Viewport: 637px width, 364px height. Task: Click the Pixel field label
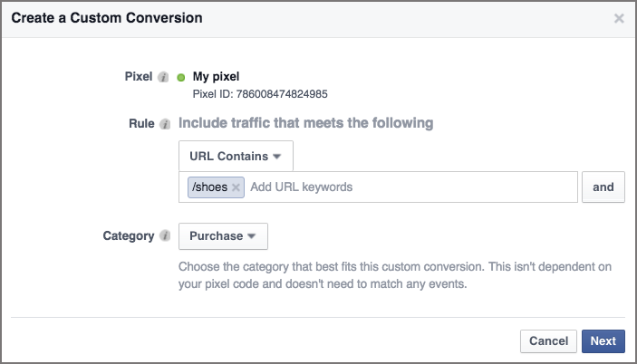[x=139, y=77]
